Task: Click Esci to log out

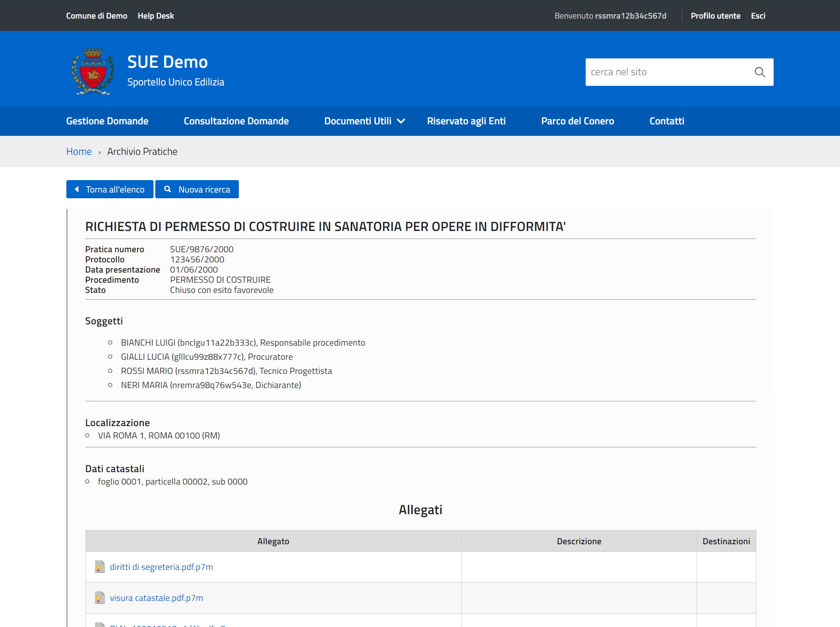Action: 758,16
